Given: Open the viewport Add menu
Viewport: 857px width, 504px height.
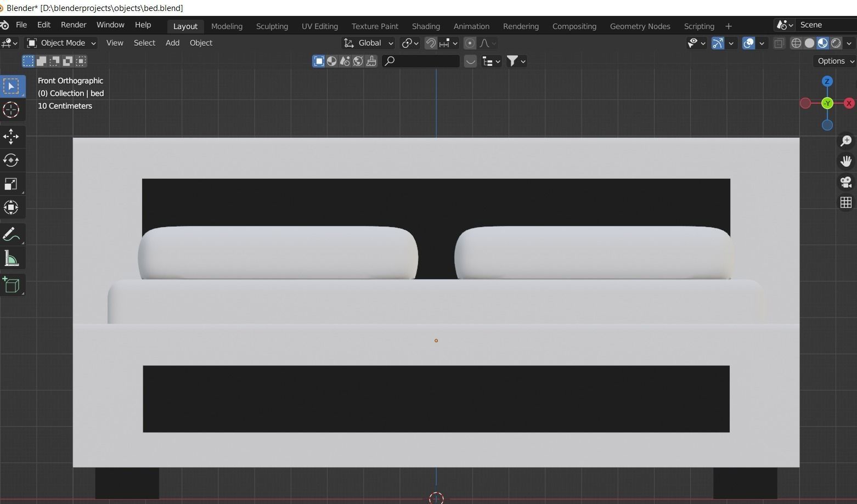Looking at the screenshot, I should click(172, 43).
